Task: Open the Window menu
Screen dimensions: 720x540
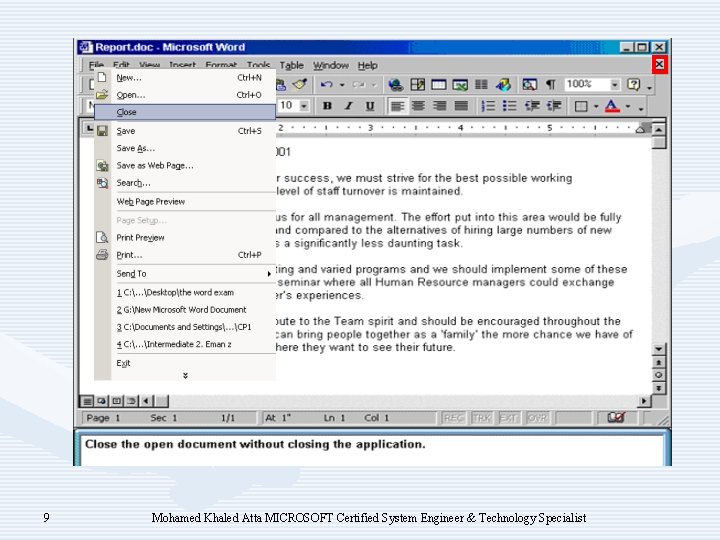Action: click(331, 65)
